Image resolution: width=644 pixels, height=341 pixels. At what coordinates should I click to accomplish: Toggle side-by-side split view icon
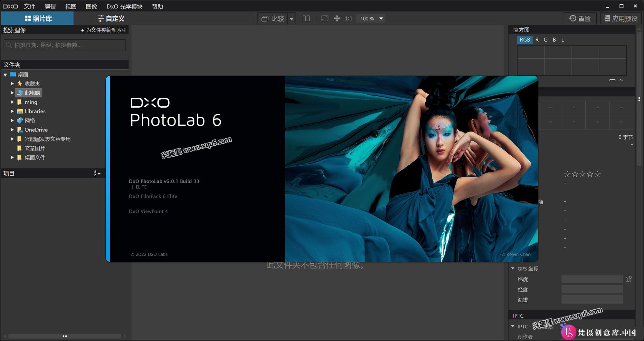[306, 18]
